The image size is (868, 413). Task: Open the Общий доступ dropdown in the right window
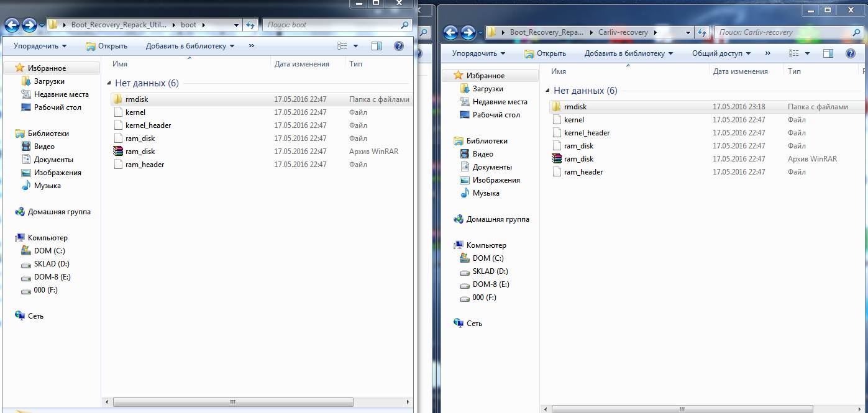pos(721,53)
